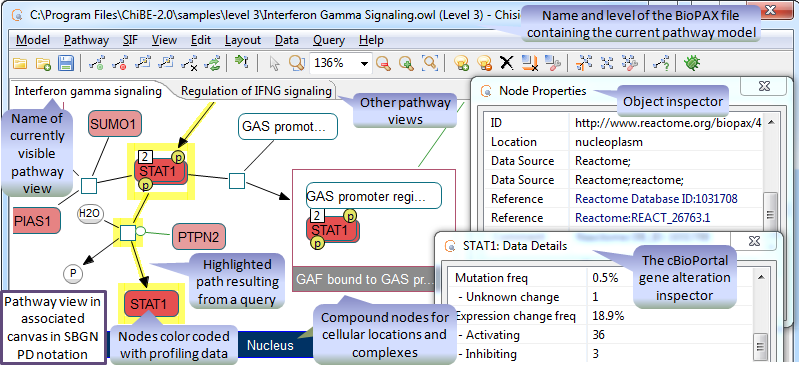Screen dimensions: 799x365
Task: Click the zoom out magnifier icon
Action: point(383,63)
